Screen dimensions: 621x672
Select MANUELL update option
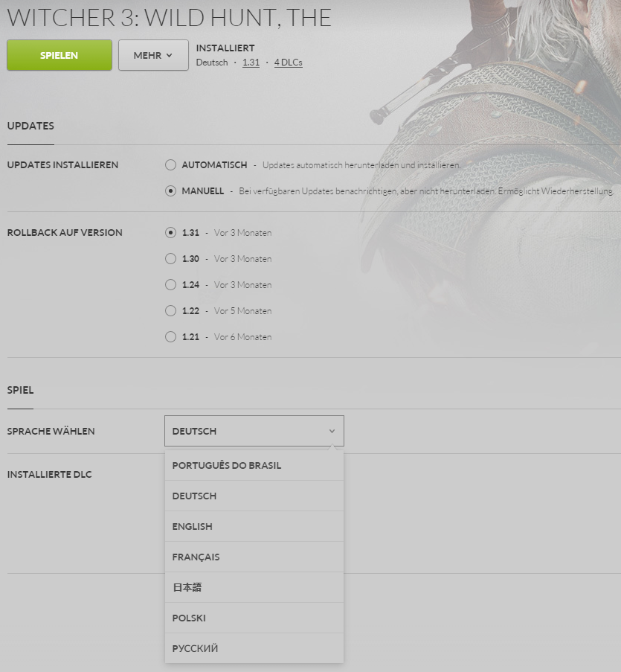pyautogui.click(x=170, y=191)
